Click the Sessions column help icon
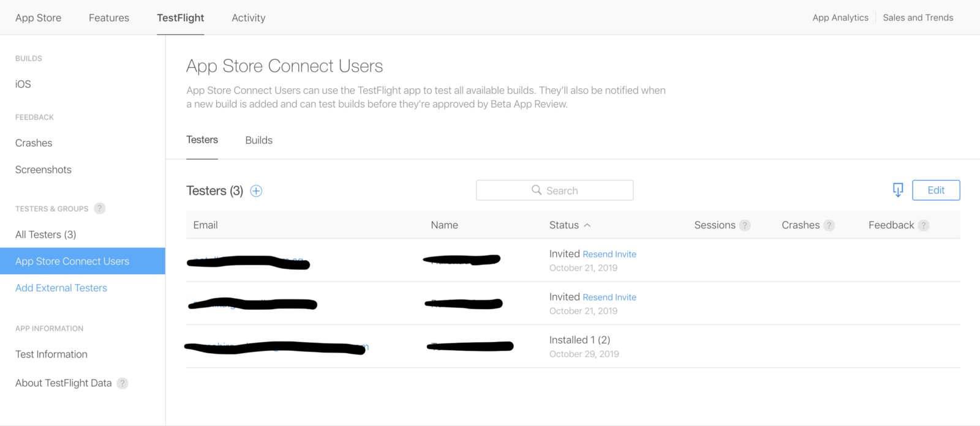Screen dimensions: 980x426 coord(745,225)
